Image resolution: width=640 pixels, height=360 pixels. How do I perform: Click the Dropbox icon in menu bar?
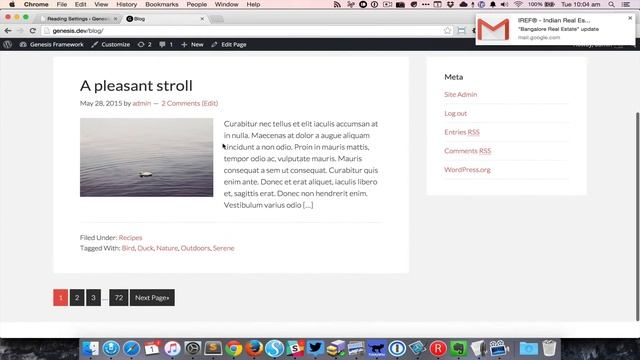coord(450,4)
